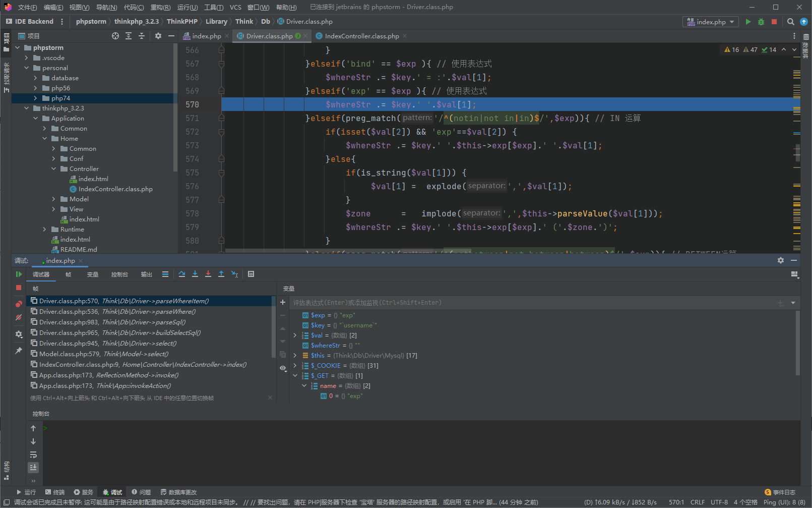Open Project panel settings gear
Screen dimensions: 812x508
(158, 36)
